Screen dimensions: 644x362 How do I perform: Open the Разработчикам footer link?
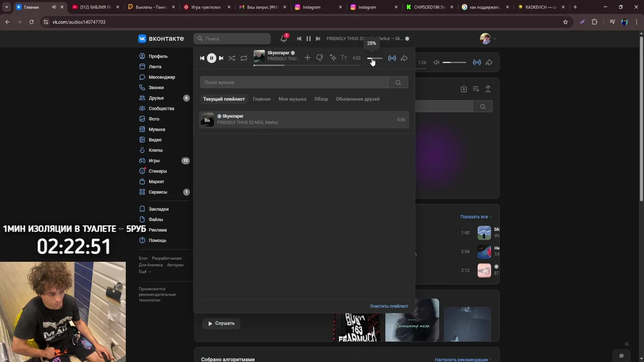point(167,258)
